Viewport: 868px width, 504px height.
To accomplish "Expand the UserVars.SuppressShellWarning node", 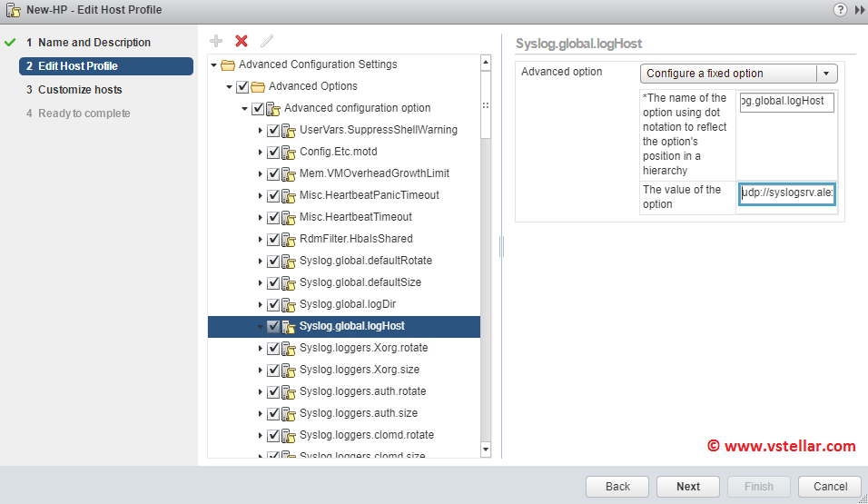I will (x=261, y=130).
